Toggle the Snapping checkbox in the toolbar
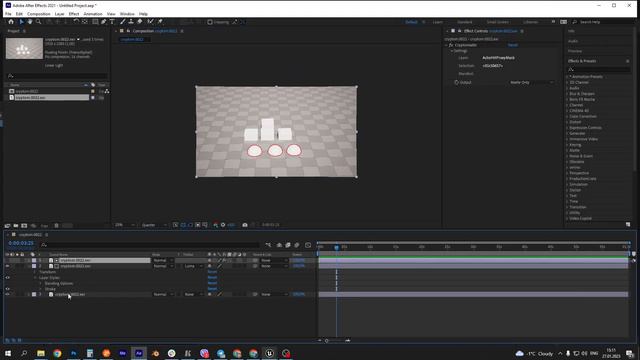 (210, 22)
